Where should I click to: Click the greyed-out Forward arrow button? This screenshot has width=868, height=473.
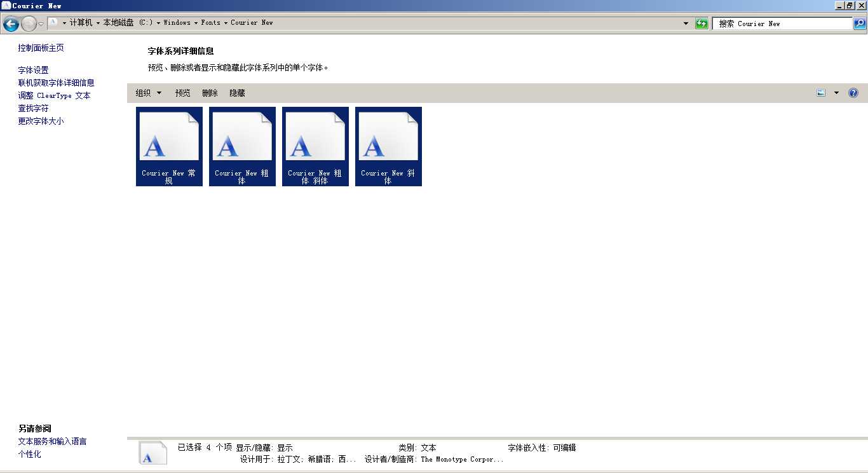click(29, 24)
